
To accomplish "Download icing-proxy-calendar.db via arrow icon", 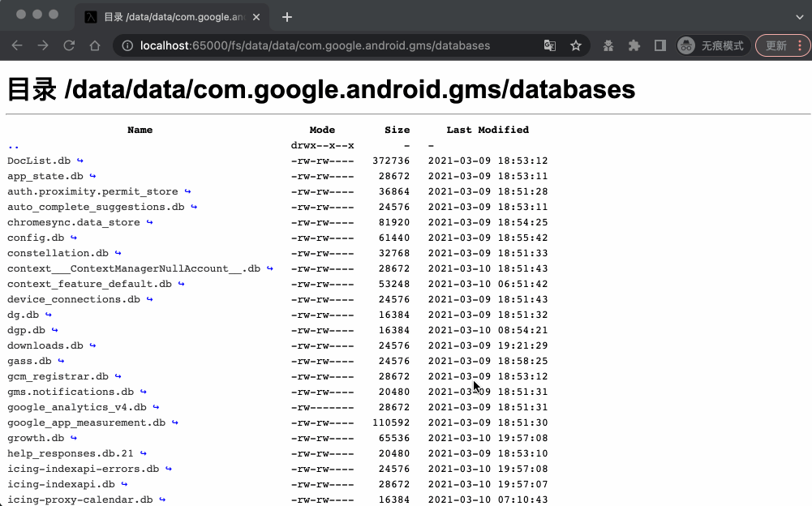I will 162,500.
